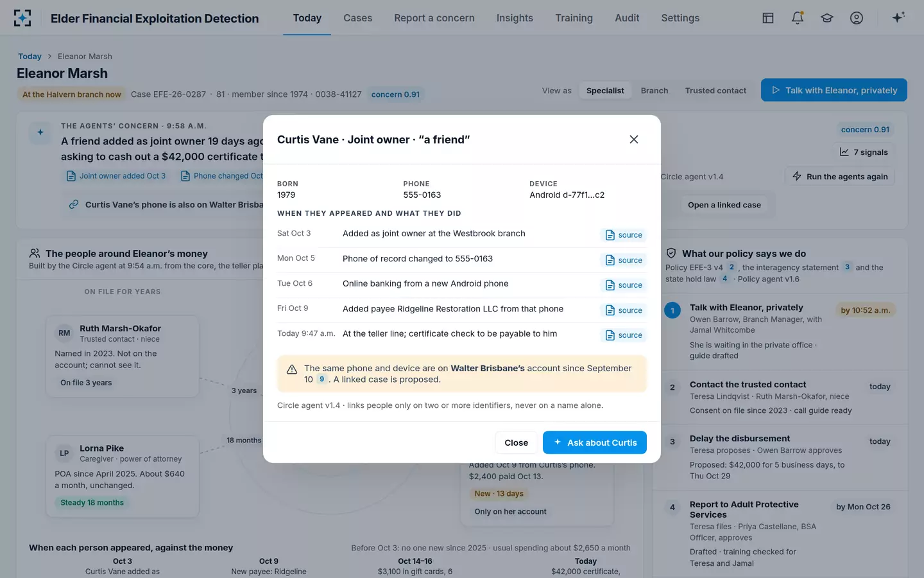The height and width of the screenshot is (578, 924).
Task: Click the 7 signals chip
Action: [864, 152]
